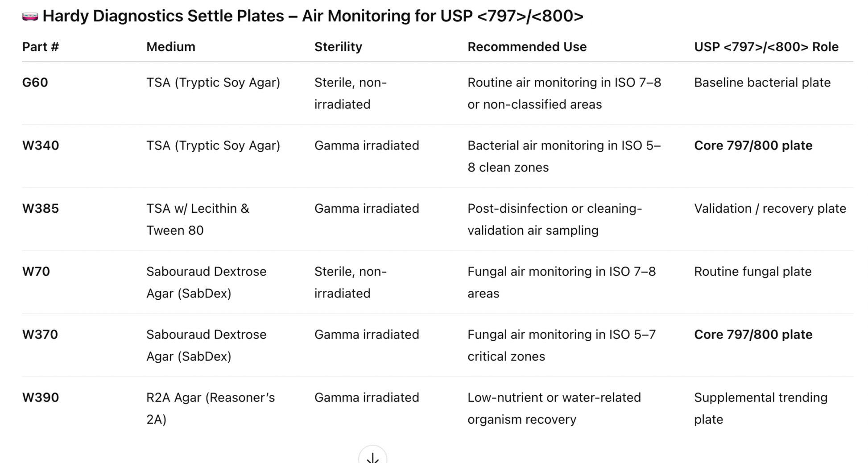
Task: Click the Part # column header
Action: pos(41,47)
